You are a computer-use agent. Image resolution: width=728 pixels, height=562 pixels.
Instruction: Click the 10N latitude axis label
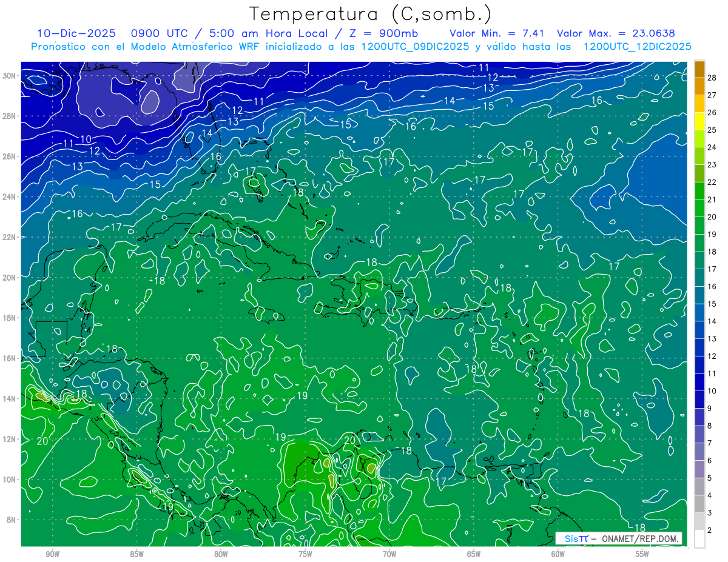coord(9,480)
